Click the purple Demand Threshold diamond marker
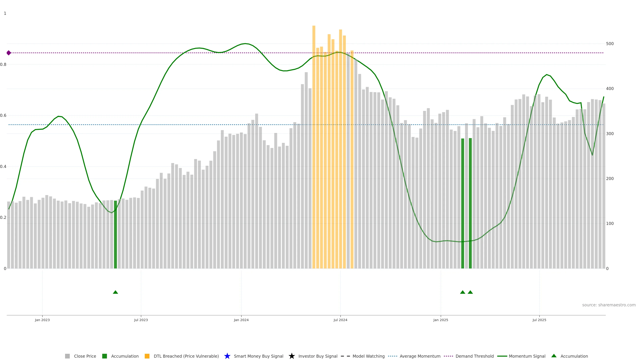This screenshot has width=644, height=362. point(9,53)
